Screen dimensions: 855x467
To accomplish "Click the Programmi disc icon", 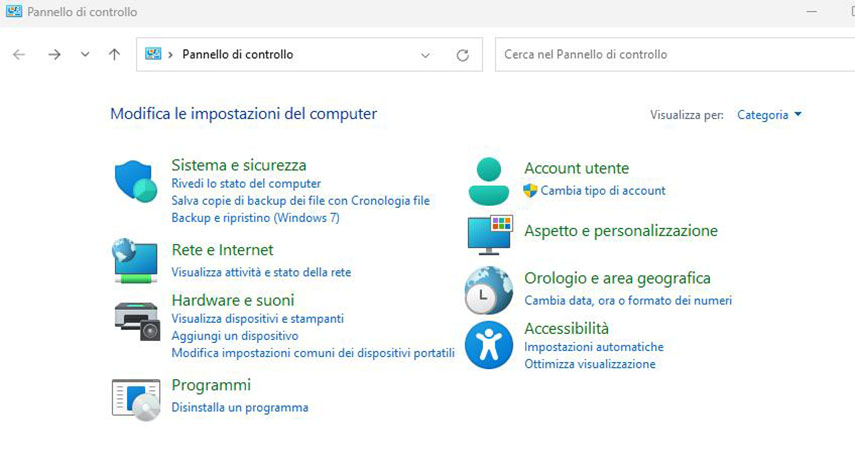I will pos(136,400).
